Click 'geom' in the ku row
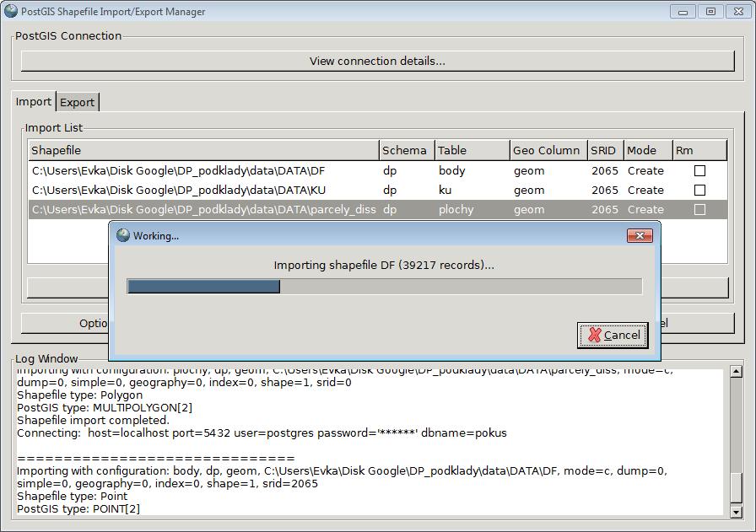Viewport: 756px width, 532px height. [x=529, y=190]
